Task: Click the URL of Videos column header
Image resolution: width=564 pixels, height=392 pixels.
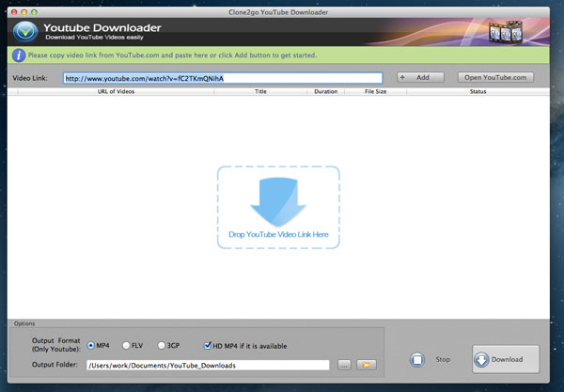Action: click(116, 92)
